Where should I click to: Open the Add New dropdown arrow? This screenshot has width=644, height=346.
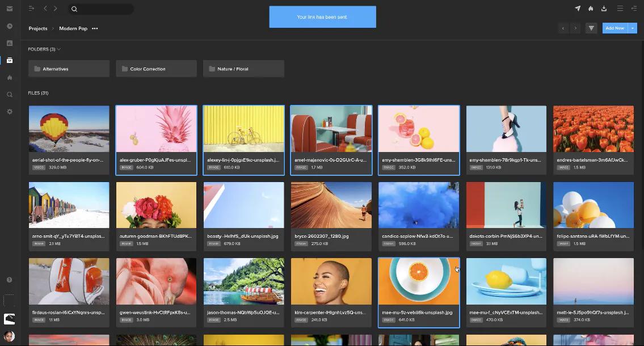pos(633,28)
